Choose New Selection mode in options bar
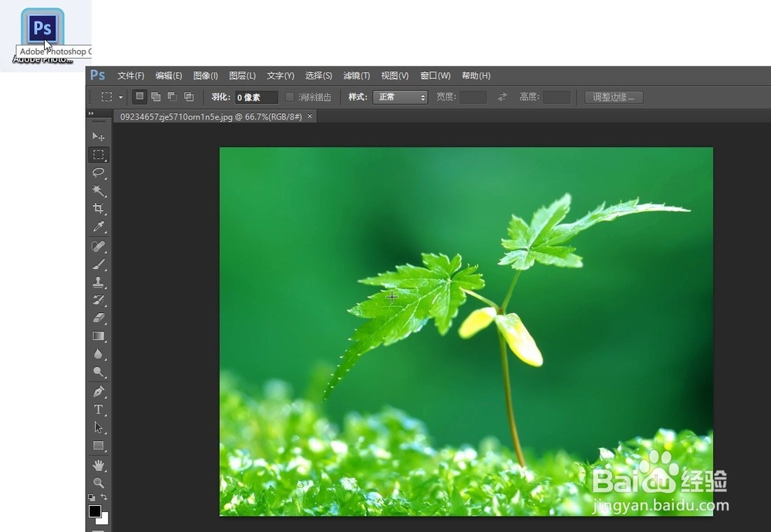Screen dimensions: 771x532 tap(140, 97)
